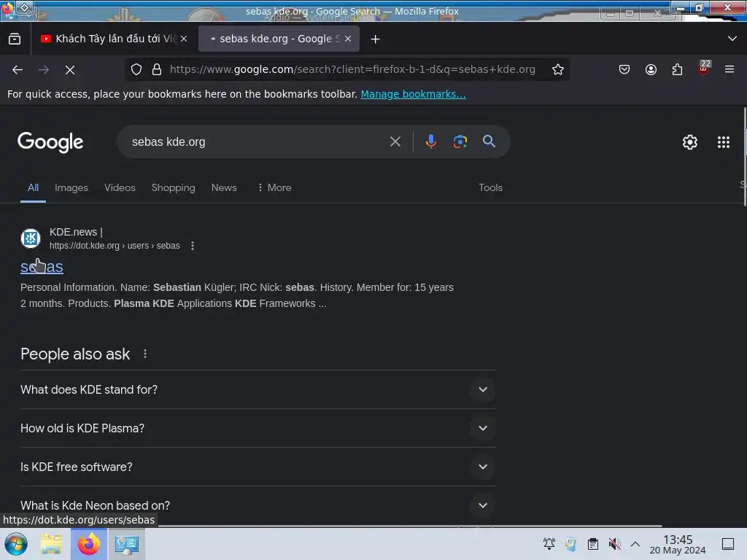Save page to Pocket
747x560 pixels.
[624, 69]
